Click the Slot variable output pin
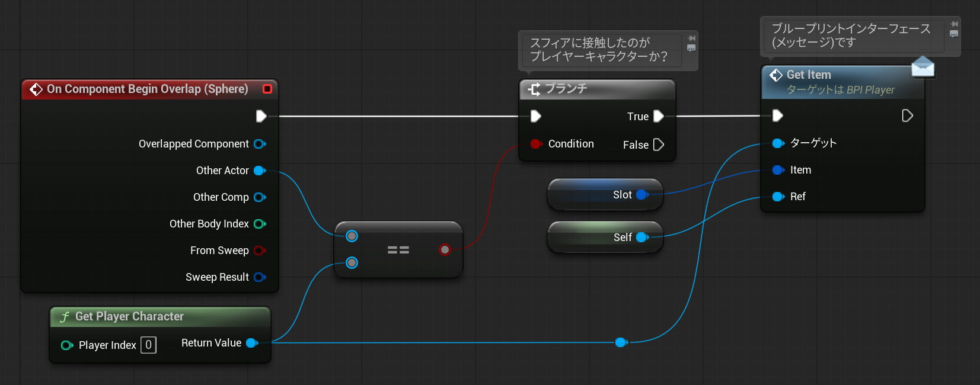The image size is (980, 385). tap(642, 195)
